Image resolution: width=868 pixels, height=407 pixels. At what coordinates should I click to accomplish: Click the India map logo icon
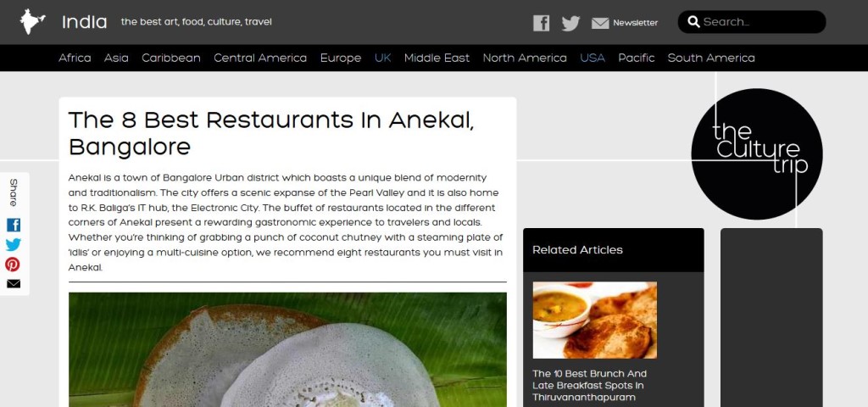coord(33,21)
